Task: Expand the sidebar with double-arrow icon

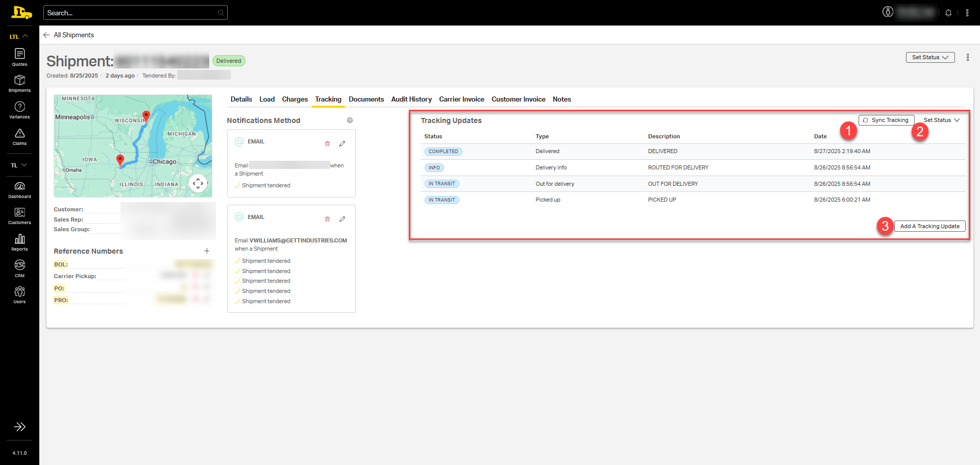Action: click(19, 427)
